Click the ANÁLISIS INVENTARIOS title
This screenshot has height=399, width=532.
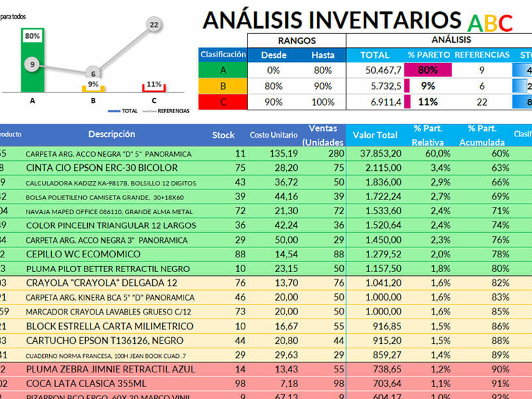332,21
